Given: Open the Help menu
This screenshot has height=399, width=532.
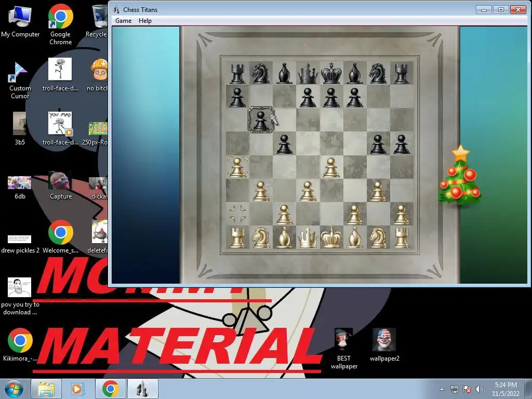Looking at the screenshot, I should (x=145, y=21).
